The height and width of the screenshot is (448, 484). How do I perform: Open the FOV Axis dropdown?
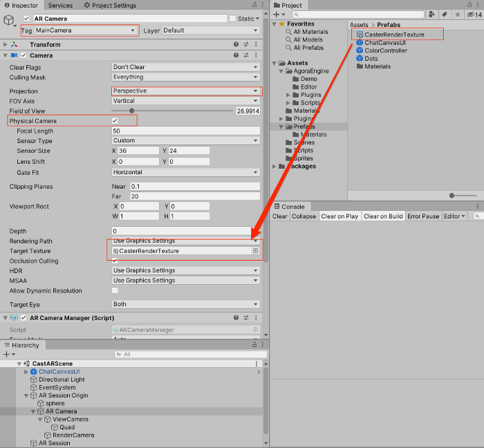185,100
